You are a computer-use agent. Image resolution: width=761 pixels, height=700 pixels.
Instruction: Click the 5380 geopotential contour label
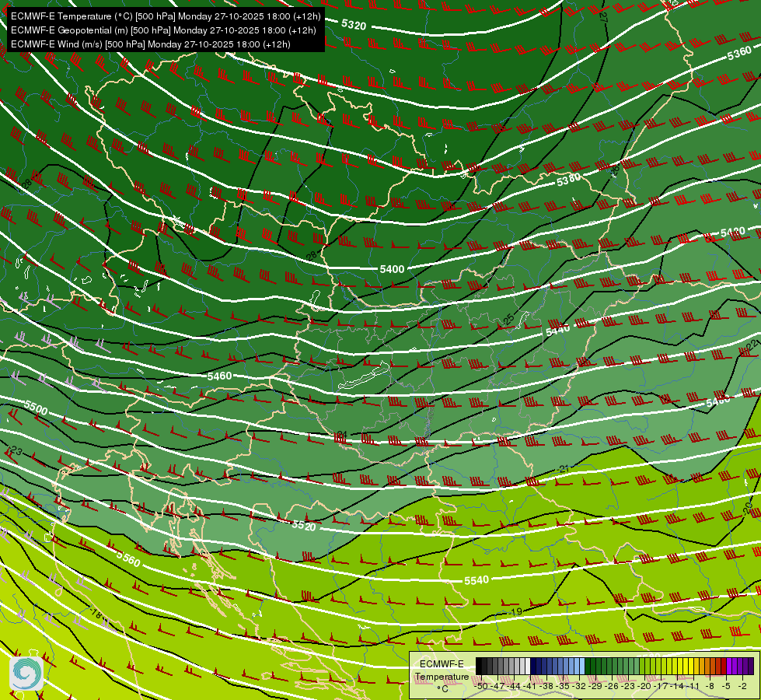tap(568, 180)
